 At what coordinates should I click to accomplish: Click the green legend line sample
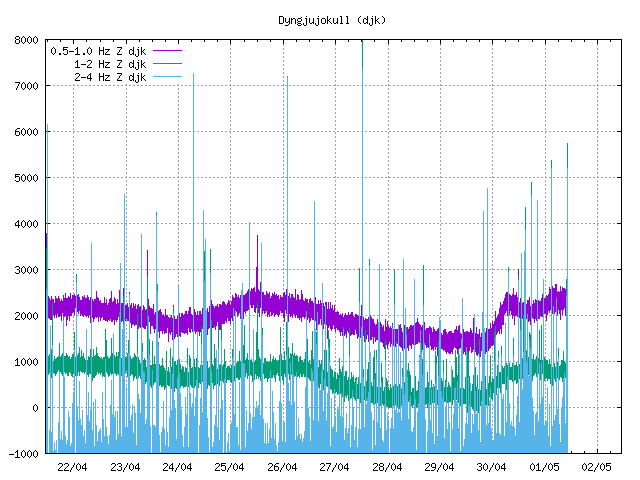pos(167,64)
